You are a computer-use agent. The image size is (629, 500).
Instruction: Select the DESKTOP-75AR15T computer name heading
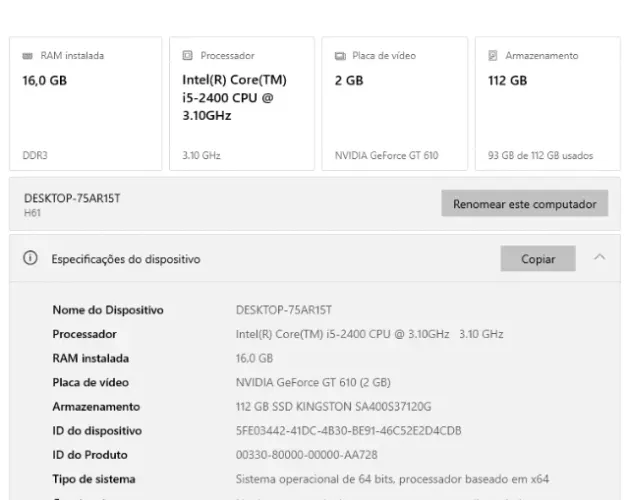click(72, 198)
